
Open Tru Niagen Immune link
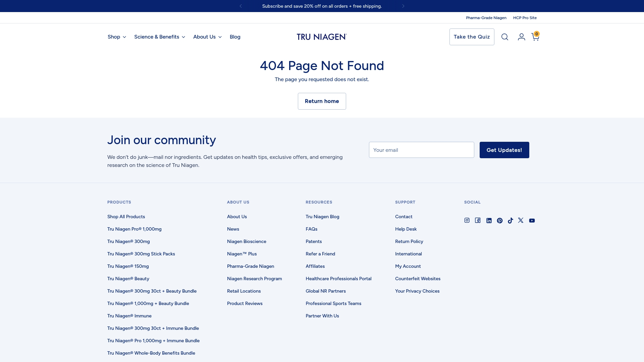point(129,316)
